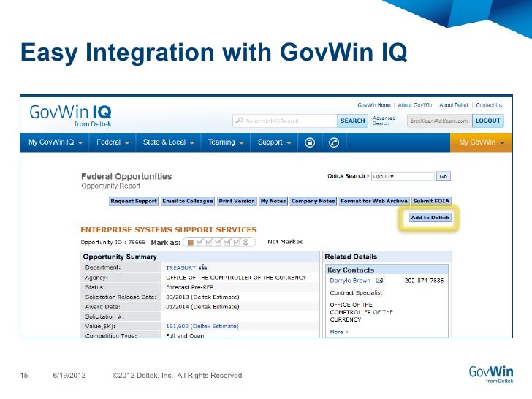Viewport: 532px width, 399px height.
Task: Click the circled X icon in Mark as
Action: coord(246,242)
